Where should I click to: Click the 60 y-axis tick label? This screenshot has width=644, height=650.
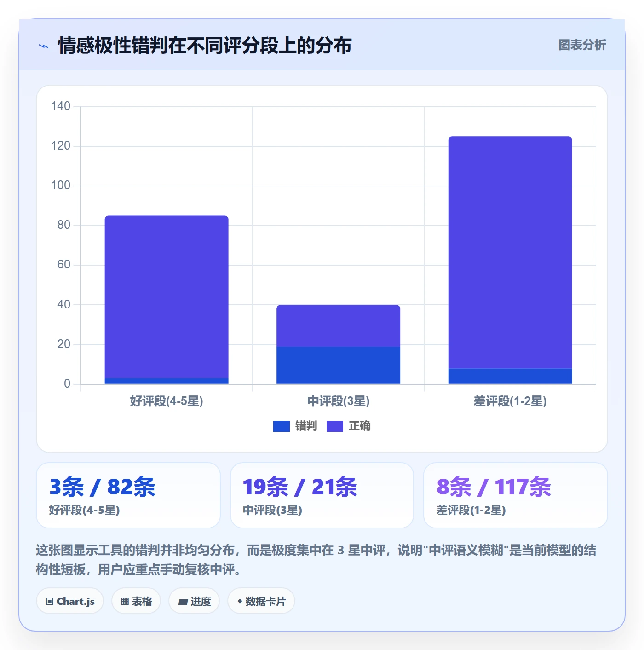63,265
